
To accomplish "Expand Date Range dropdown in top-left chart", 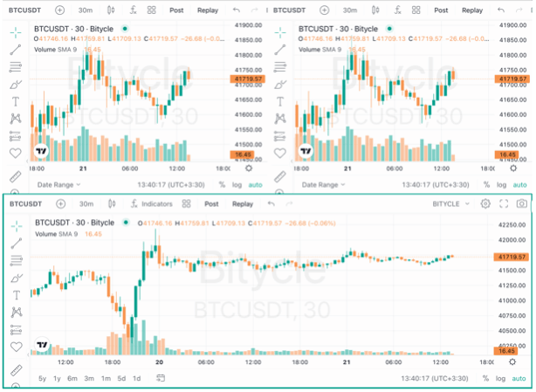I will (x=58, y=184).
